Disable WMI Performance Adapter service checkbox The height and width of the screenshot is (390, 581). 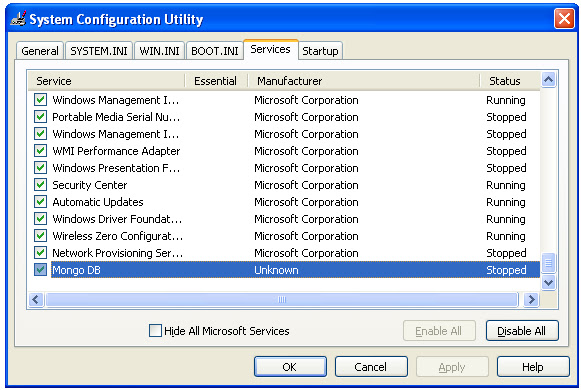40,150
